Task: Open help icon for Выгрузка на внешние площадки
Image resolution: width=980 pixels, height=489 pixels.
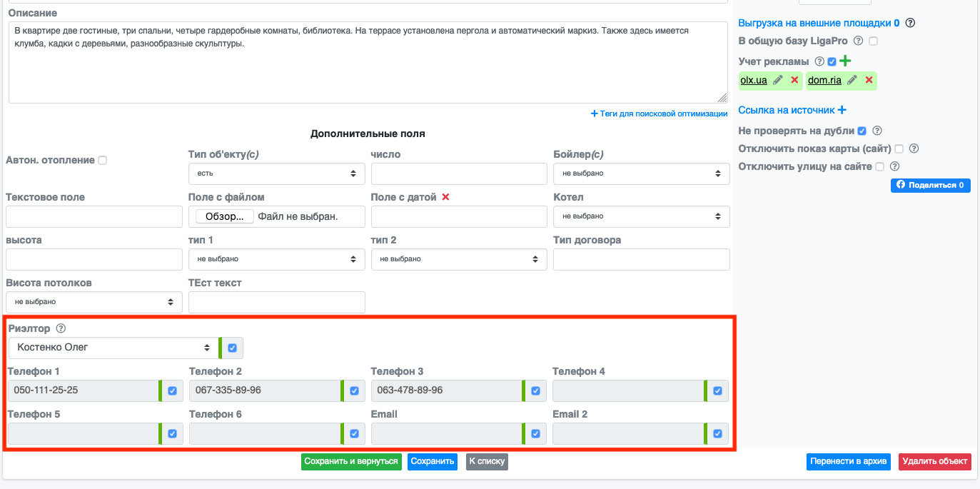Action: (910, 23)
